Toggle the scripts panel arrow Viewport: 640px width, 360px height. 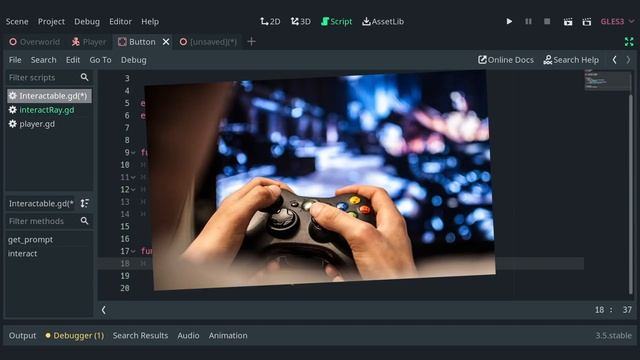tap(104, 310)
